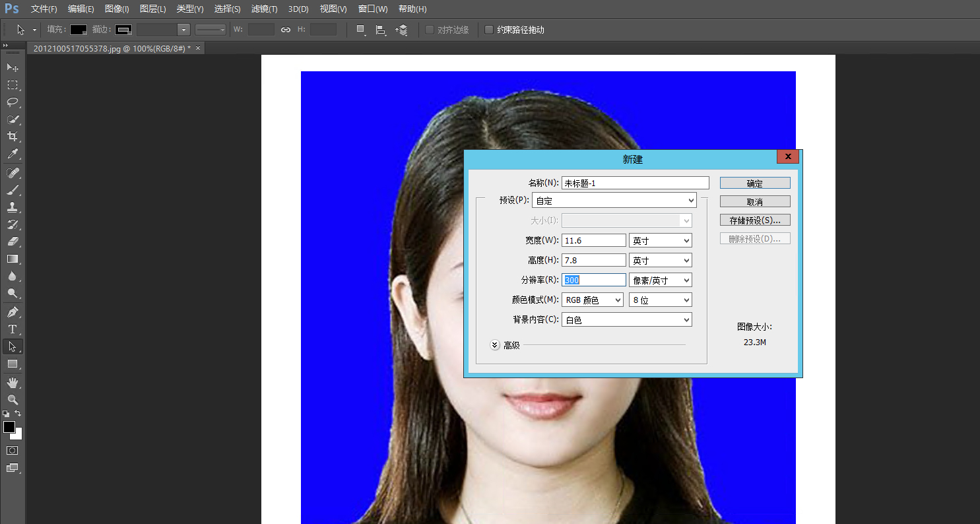Image resolution: width=980 pixels, height=524 pixels.
Task: Select the Hand tool
Action: pyautogui.click(x=13, y=383)
